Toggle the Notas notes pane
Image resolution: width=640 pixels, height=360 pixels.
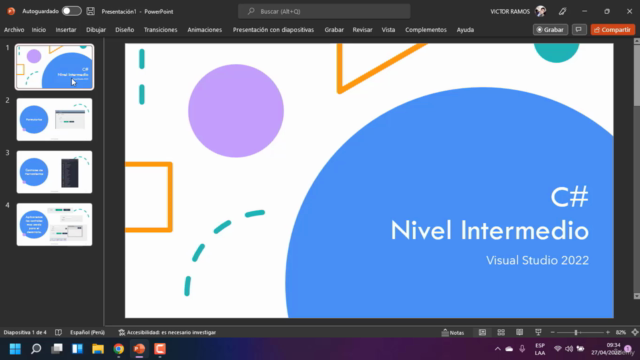tap(453, 333)
